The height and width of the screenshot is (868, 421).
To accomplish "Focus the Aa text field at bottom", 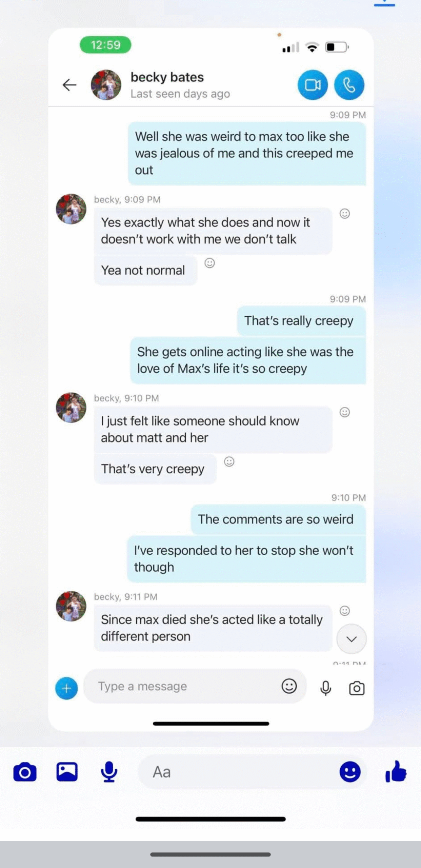I will click(237, 772).
